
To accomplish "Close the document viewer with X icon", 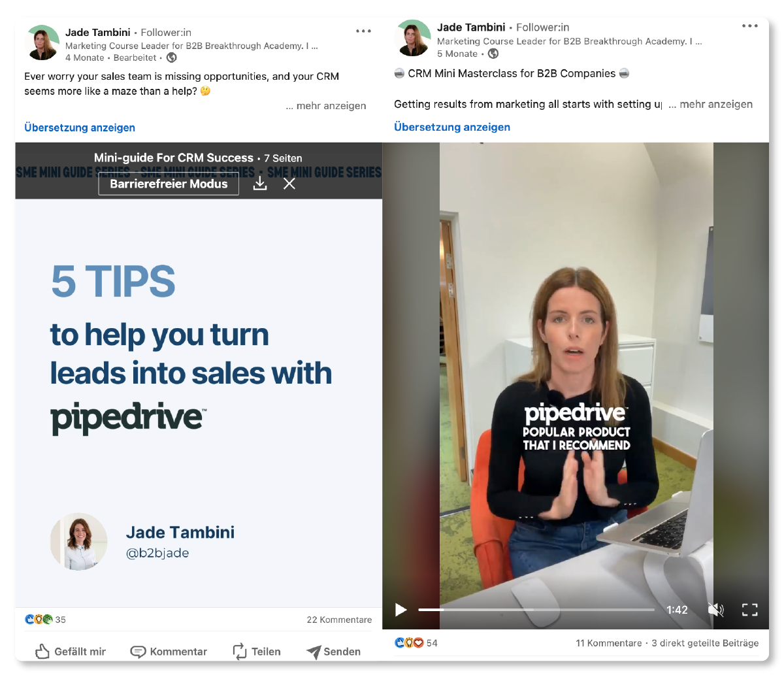I will coord(289,184).
